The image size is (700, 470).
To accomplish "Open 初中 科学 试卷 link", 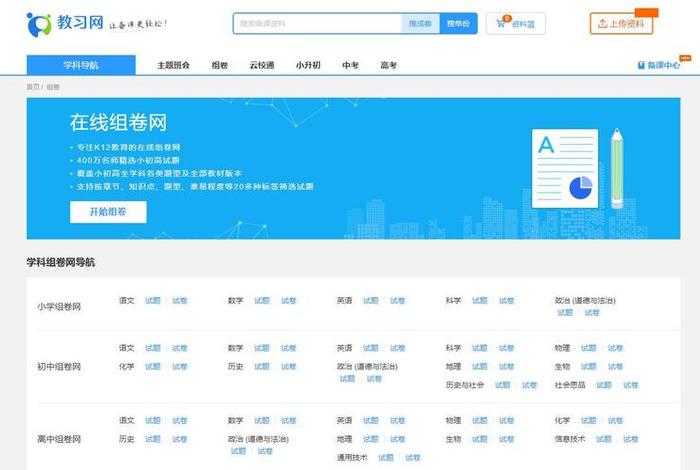I will (506, 348).
